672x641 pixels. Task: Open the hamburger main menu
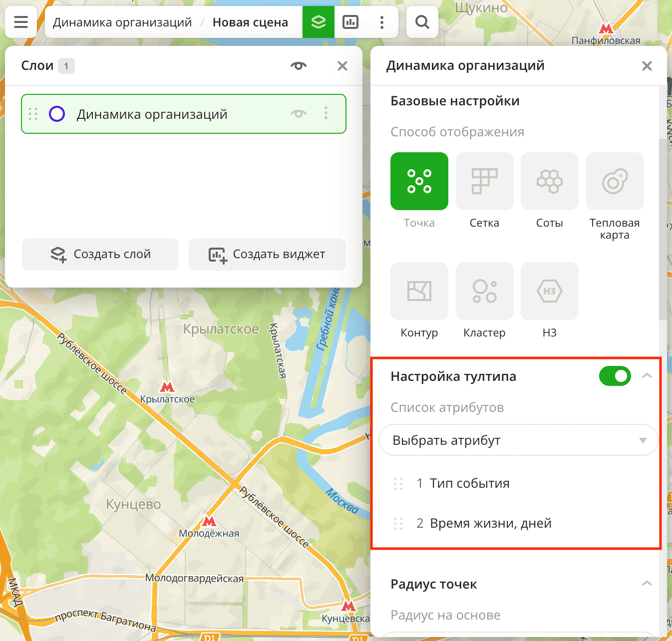coord(21,22)
